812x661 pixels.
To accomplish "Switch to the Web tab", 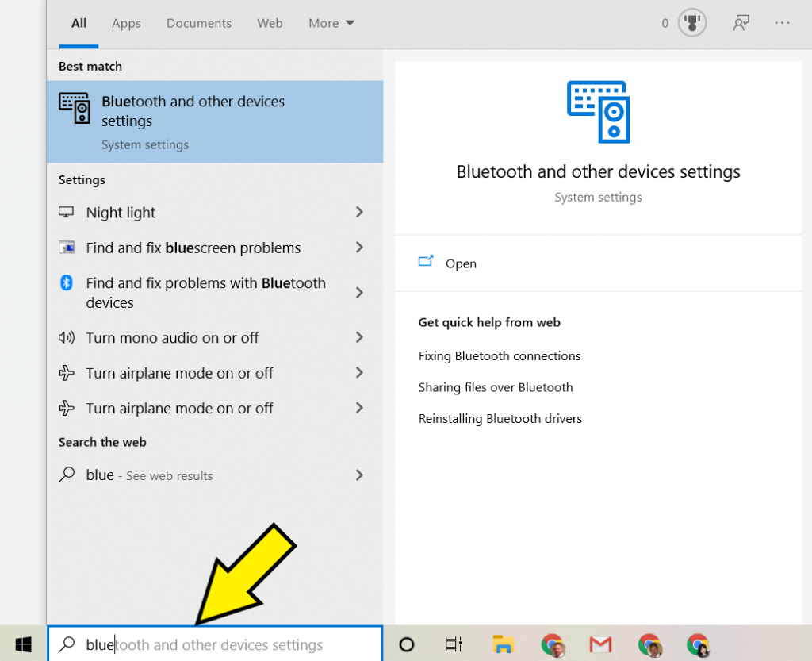I will click(x=270, y=23).
